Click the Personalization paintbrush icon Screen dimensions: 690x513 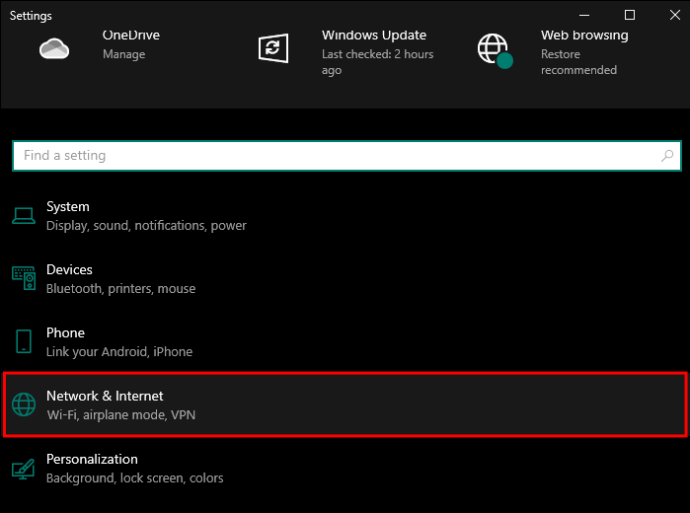(23, 467)
